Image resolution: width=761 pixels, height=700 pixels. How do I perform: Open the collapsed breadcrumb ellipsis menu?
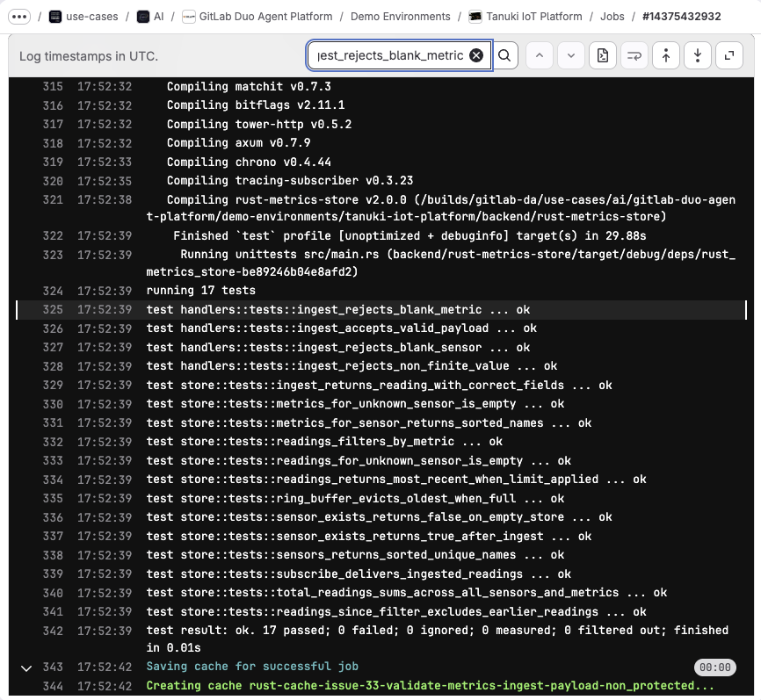(x=19, y=17)
